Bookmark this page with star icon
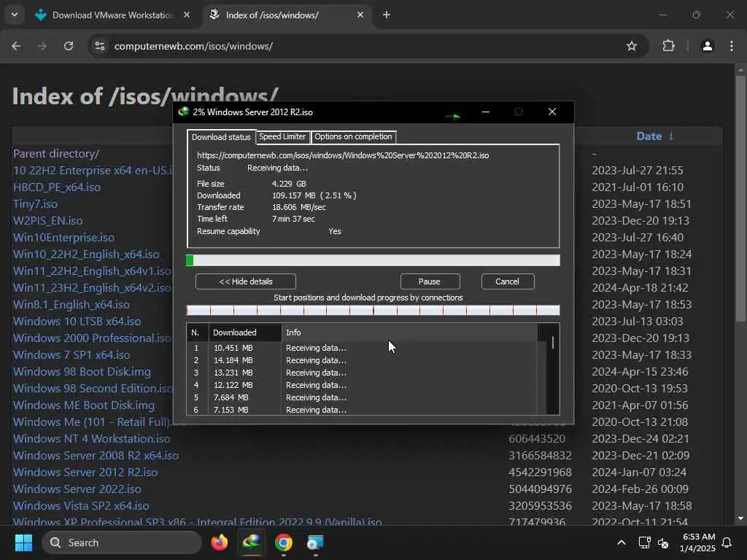747x560 pixels. pyautogui.click(x=631, y=46)
